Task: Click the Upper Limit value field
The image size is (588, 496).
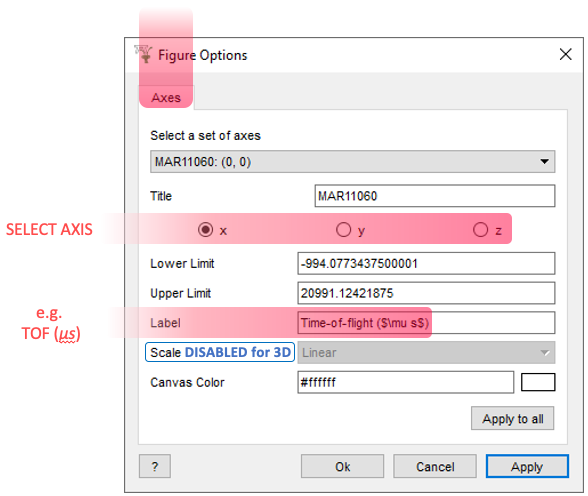Action: click(x=426, y=293)
